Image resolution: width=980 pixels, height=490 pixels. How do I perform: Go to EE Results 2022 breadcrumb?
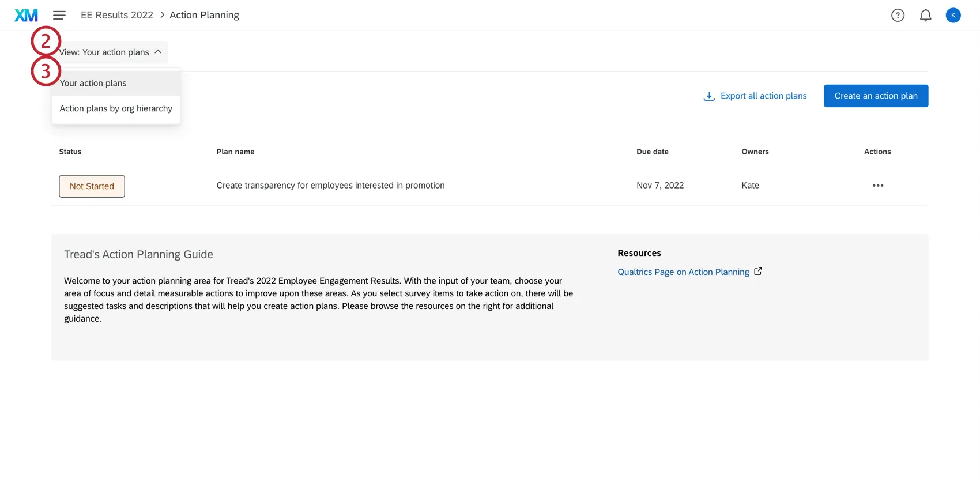[x=117, y=16]
